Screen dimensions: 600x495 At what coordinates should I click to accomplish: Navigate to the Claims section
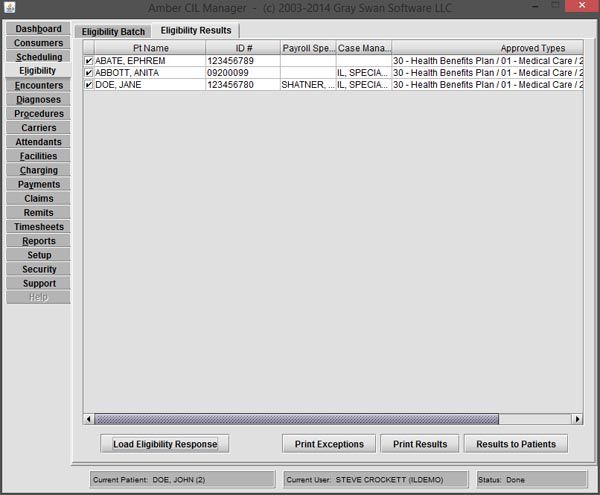[38, 198]
